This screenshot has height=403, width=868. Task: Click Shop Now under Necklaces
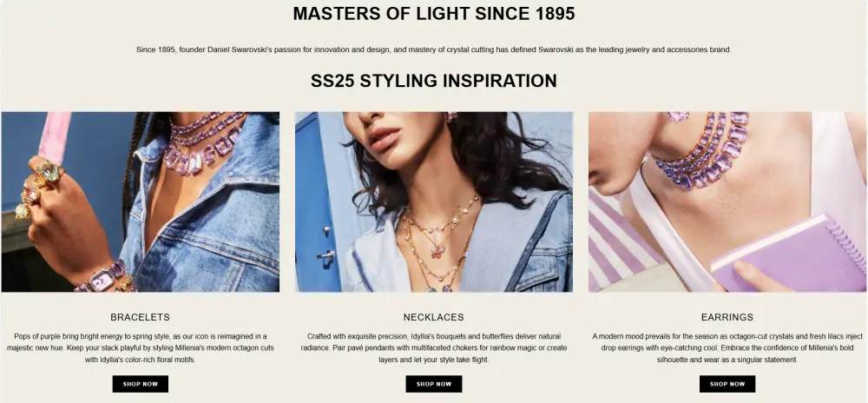pyautogui.click(x=433, y=384)
